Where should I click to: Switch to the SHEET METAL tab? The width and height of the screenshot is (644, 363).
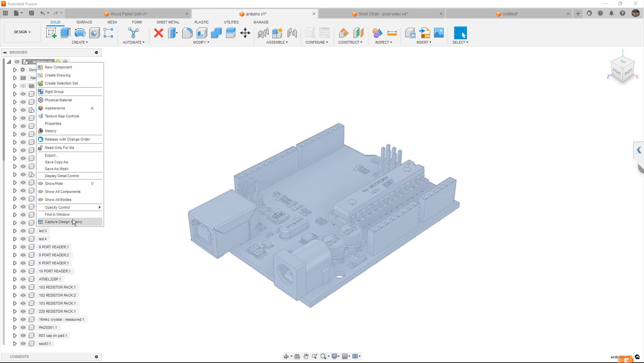click(x=168, y=22)
